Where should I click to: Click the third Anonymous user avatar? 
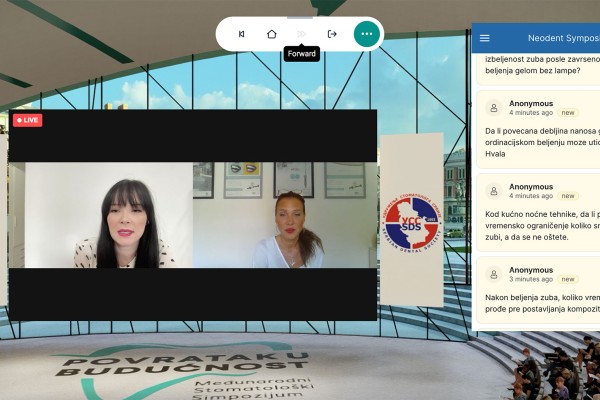coord(494,274)
